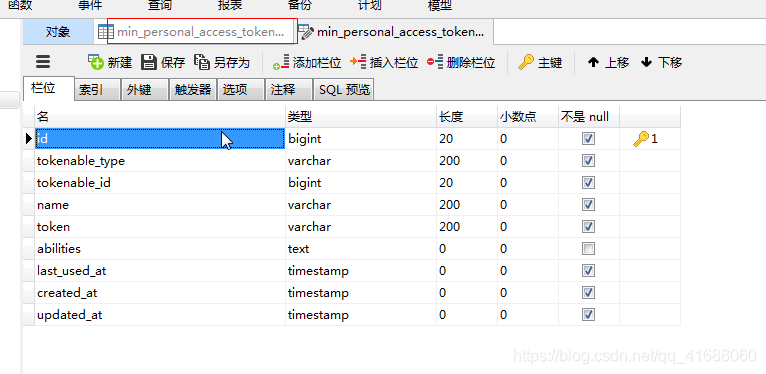Select the Objects (对象) tab
Image resolution: width=766 pixels, height=374 pixels.
(58, 32)
